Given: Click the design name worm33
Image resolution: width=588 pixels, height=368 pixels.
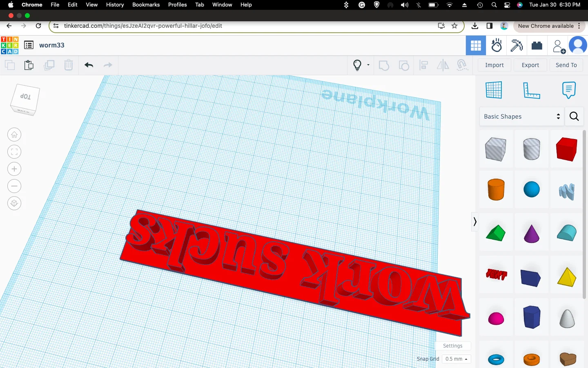Looking at the screenshot, I should (52, 45).
